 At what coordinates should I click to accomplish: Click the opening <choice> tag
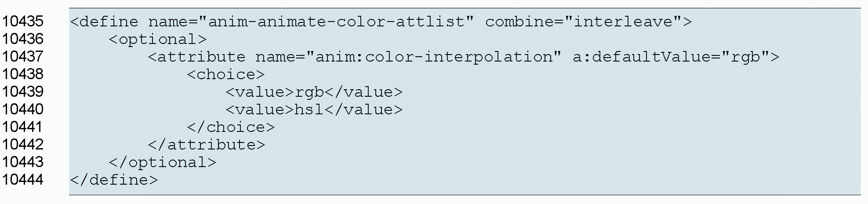pos(226,74)
